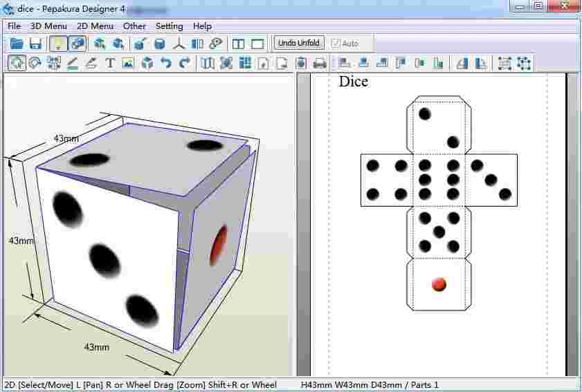Viewport: 582px width, 392px height.
Task: Click the red dot on the 3D dice's side
Action: 219,245
